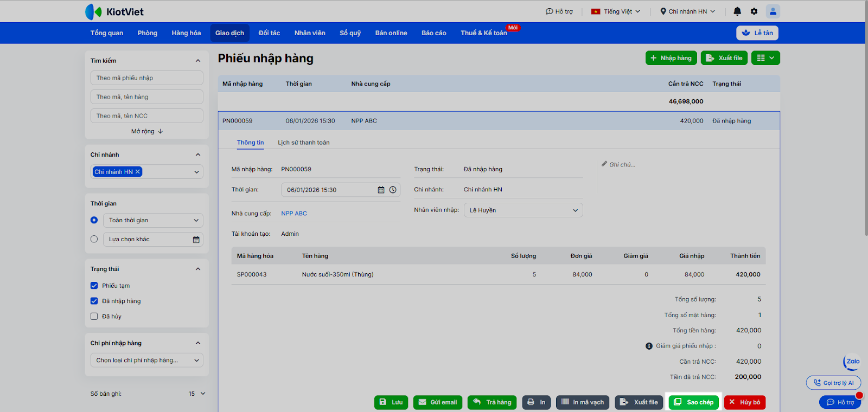This screenshot has height=412, width=868.
Task: Click the KiotViet logo
Action: pos(114,11)
